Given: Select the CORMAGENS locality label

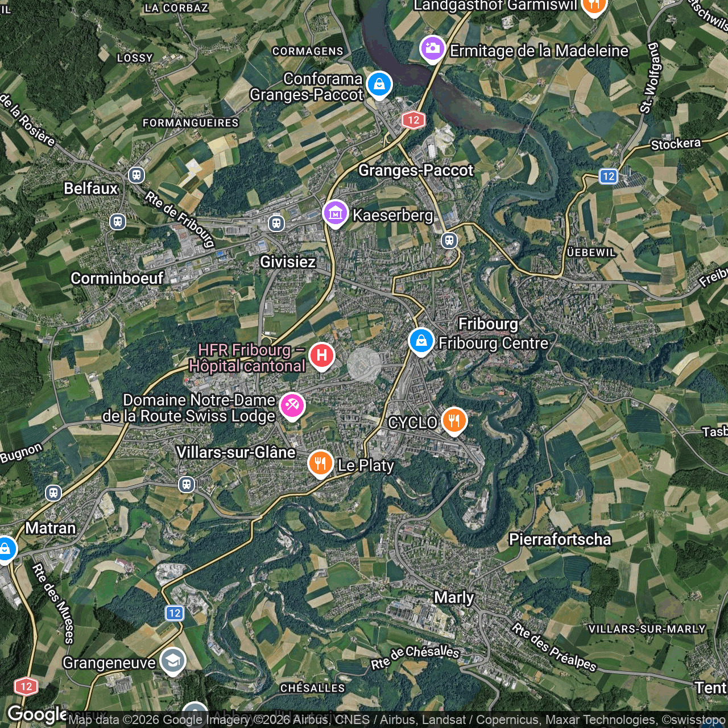Looking at the screenshot, I should 308,51.
